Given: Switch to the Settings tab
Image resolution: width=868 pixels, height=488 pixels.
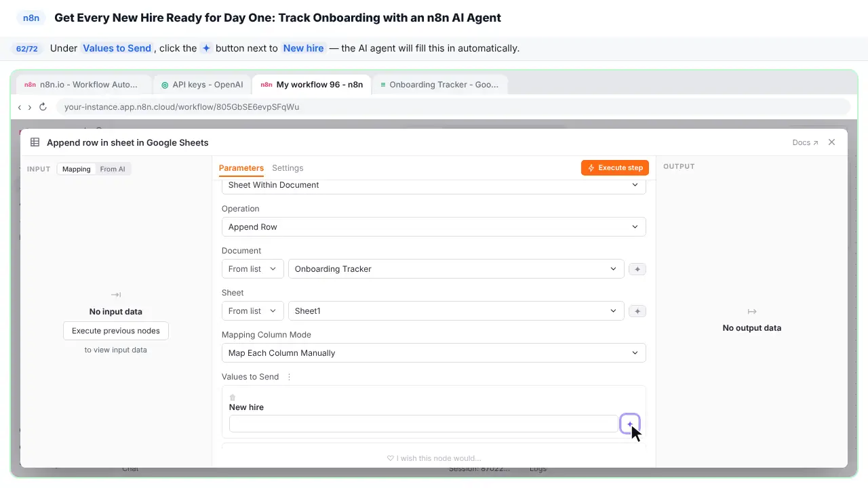Looking at the screenshot, I should tap(288, 168).
